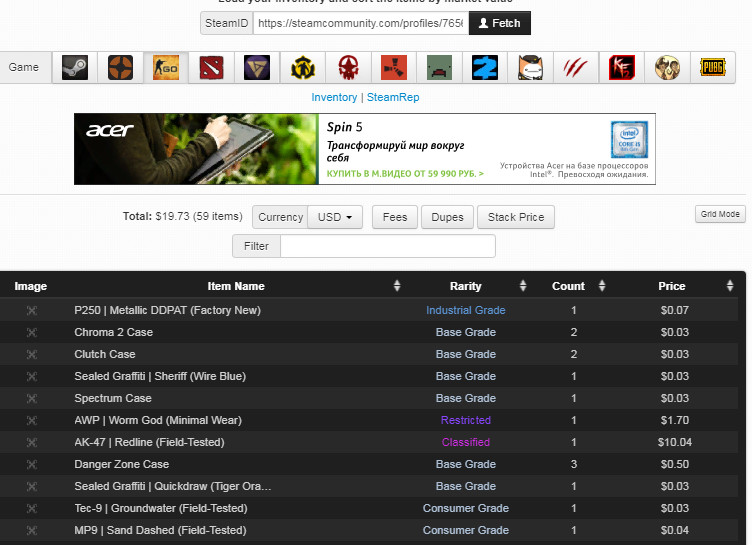Click image icon for Chroma 2 Case
Screen dimensions: 752x545
[x=32, y=332]
